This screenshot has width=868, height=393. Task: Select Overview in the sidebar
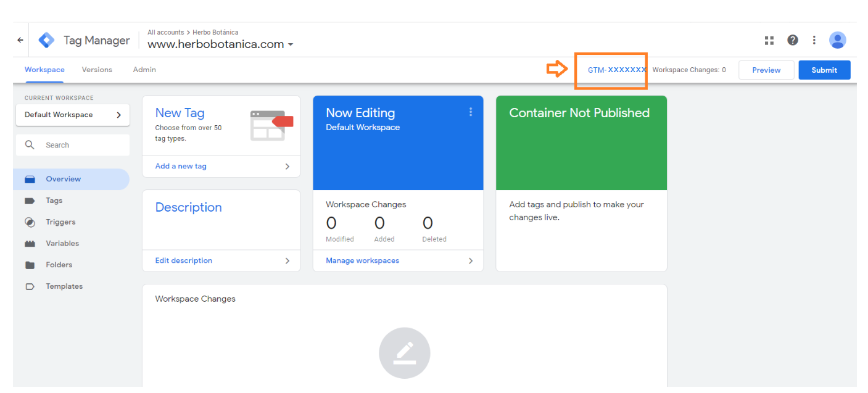(71, 179)
